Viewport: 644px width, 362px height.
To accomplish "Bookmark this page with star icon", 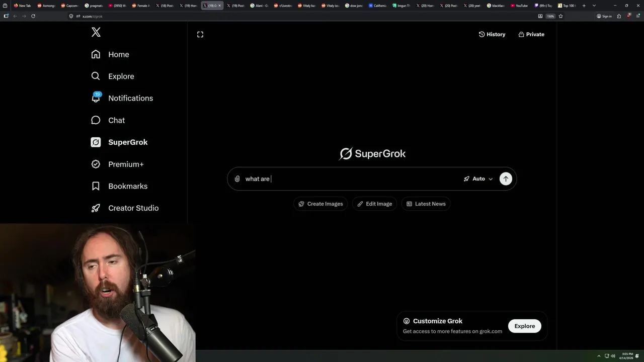I will [560, 16].
